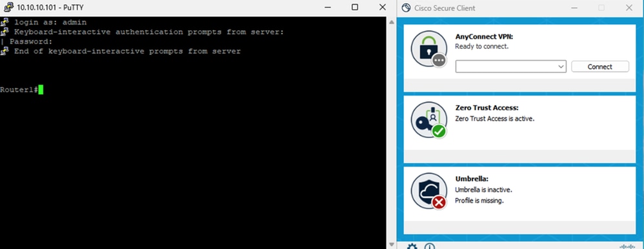Click 'Zero Trust Access is active.' status text

495,119
